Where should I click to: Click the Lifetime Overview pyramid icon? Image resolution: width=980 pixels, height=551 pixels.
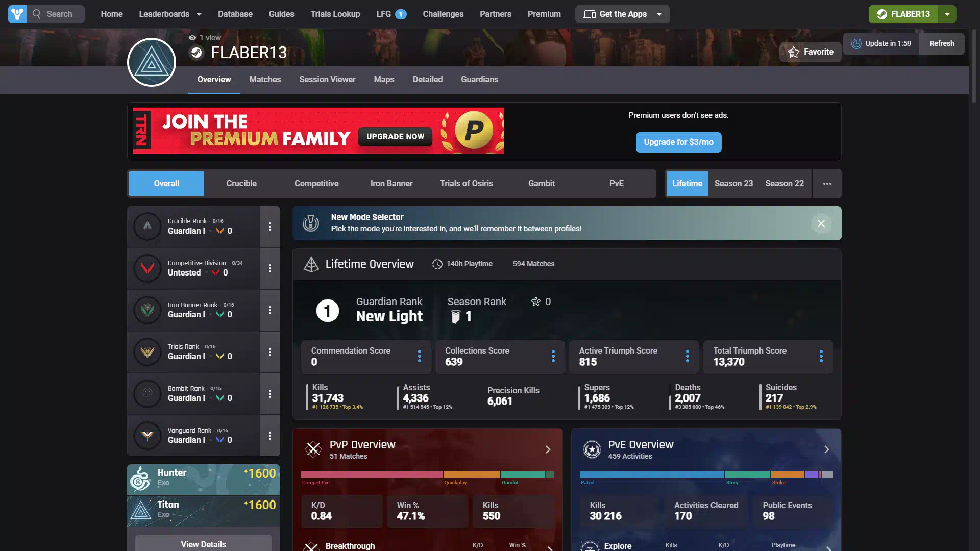pos(311,264)
